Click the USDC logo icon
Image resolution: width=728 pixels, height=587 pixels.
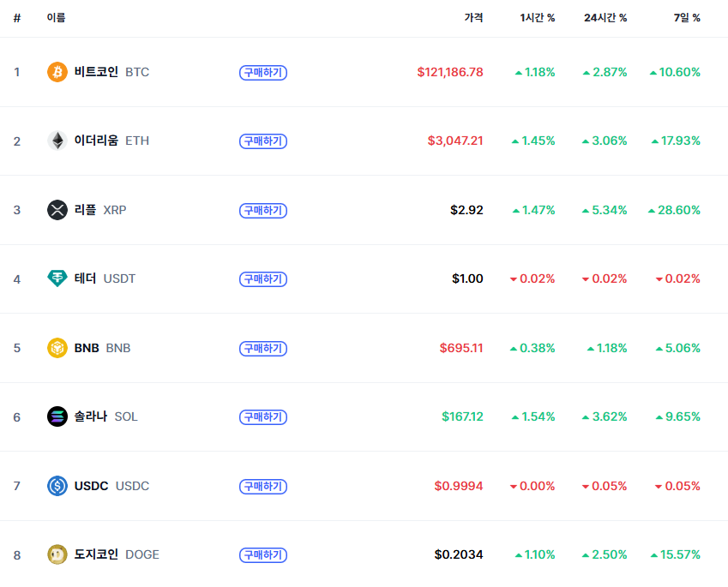coord(57,486)
